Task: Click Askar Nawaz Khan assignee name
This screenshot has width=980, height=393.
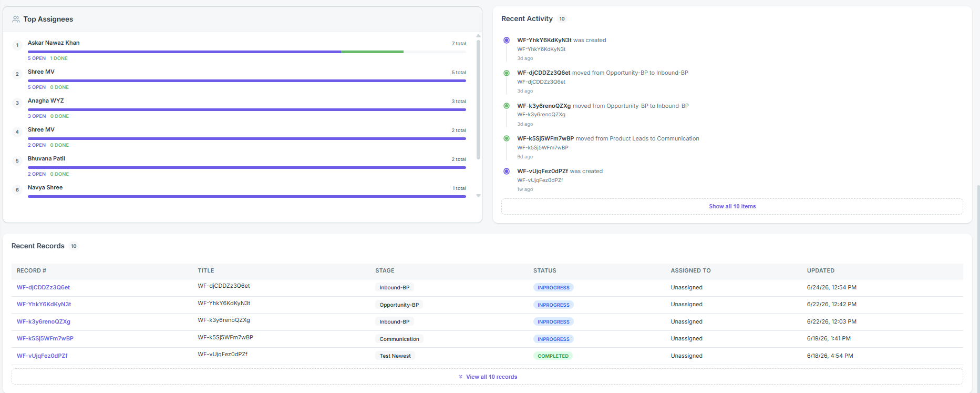Action: click(54, 43)
